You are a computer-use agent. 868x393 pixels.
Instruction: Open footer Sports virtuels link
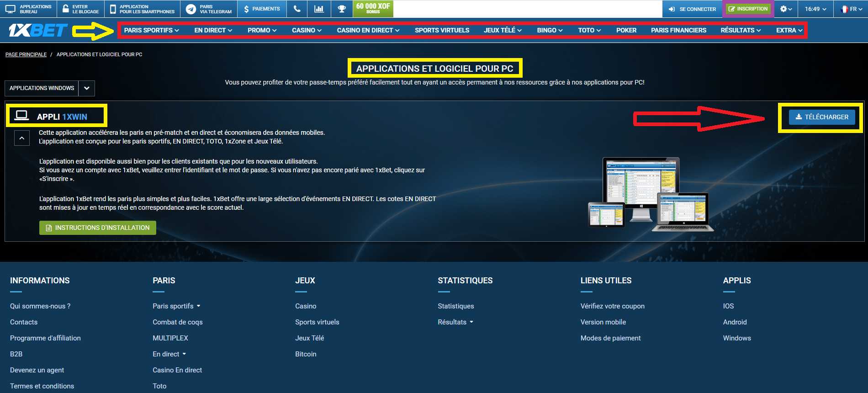pyautogui.click(x=317, y=322)
